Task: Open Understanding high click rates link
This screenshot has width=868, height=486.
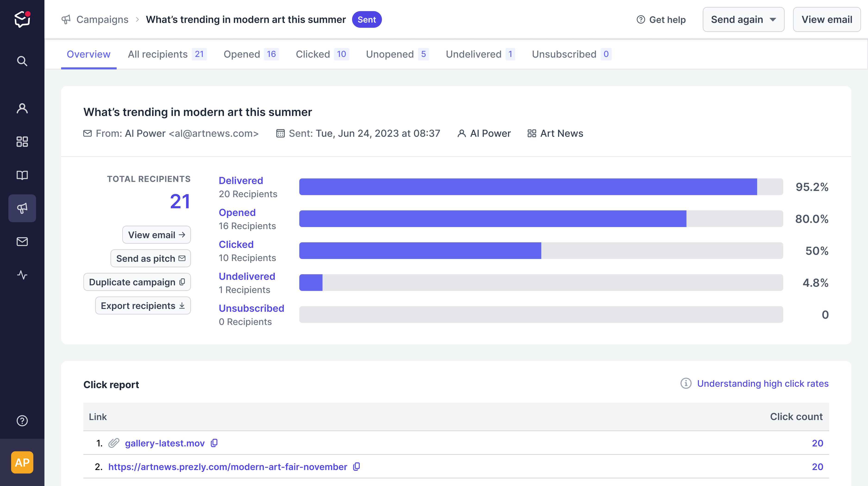Action: pyautogui.click(x=762, y=384)
